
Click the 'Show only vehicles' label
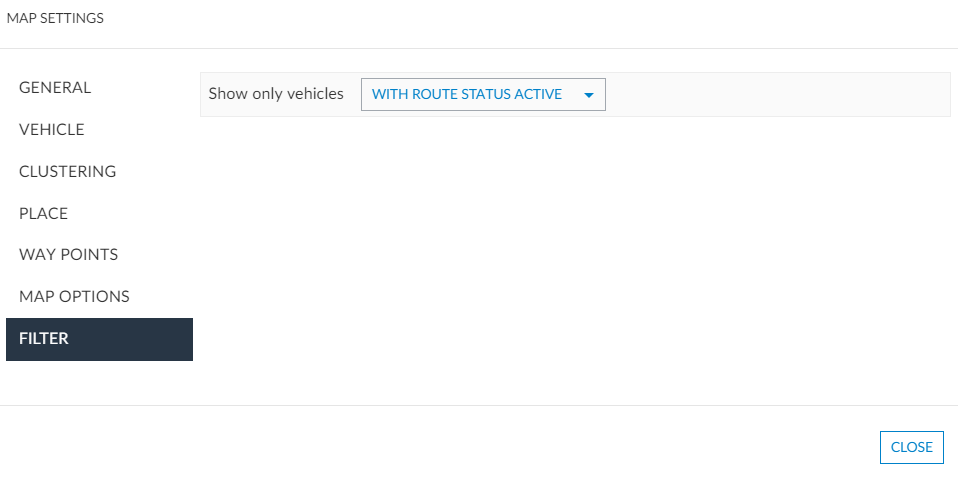[x=276, y=94]
